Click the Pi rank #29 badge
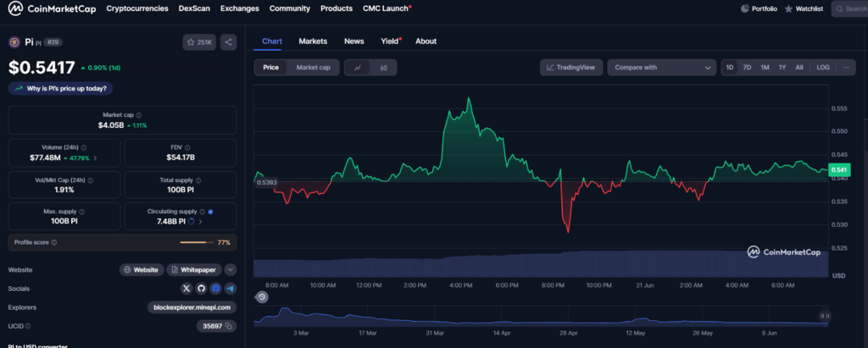868x348 pixels. tap(53, 42)
